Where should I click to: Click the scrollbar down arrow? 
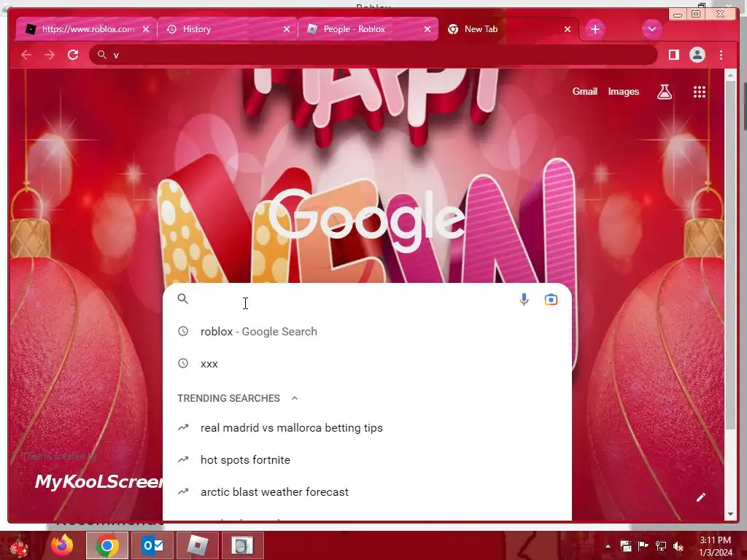[730, 514]
